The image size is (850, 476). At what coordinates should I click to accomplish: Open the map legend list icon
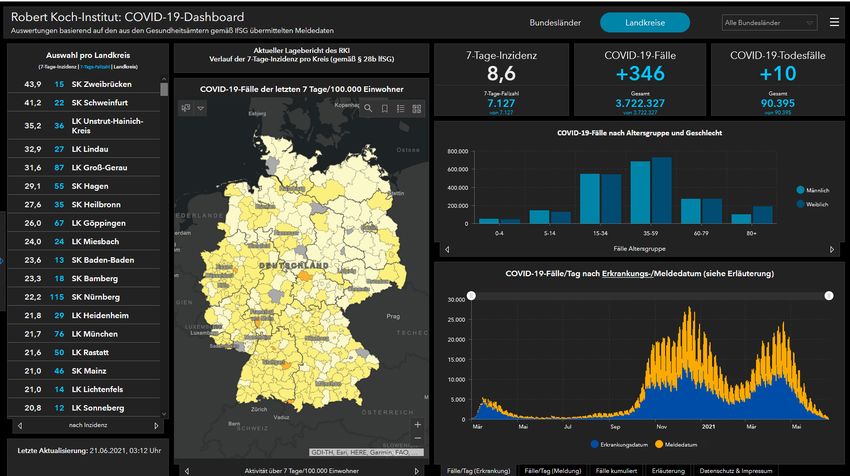[x=400, y=108]
